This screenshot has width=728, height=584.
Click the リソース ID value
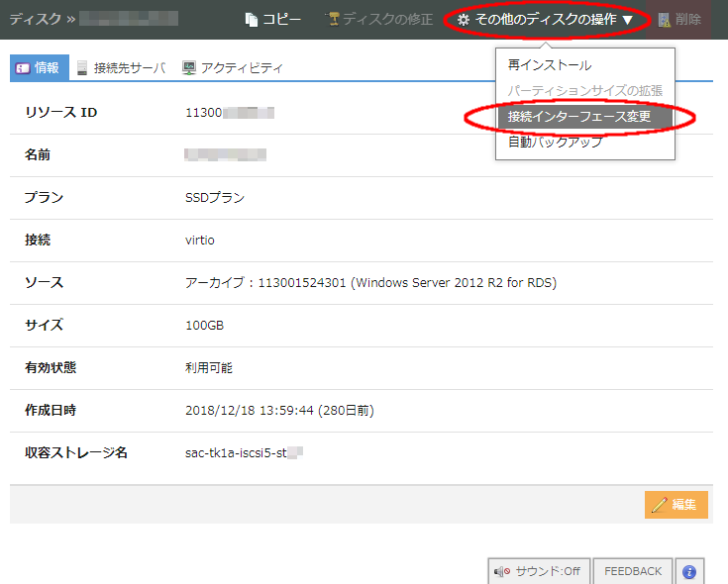pos(229,113)
